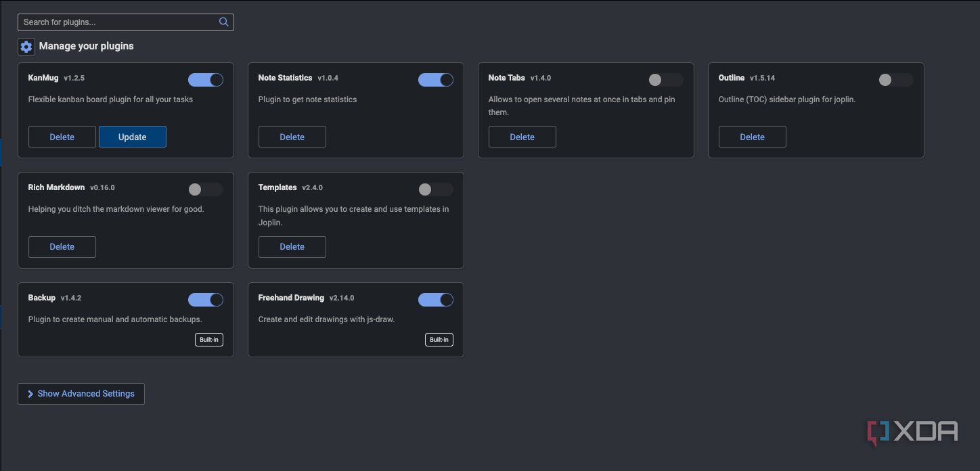980x471 pixels.
Task: Turn off the Freehand Drawing plugin
Action: point(436,299)
